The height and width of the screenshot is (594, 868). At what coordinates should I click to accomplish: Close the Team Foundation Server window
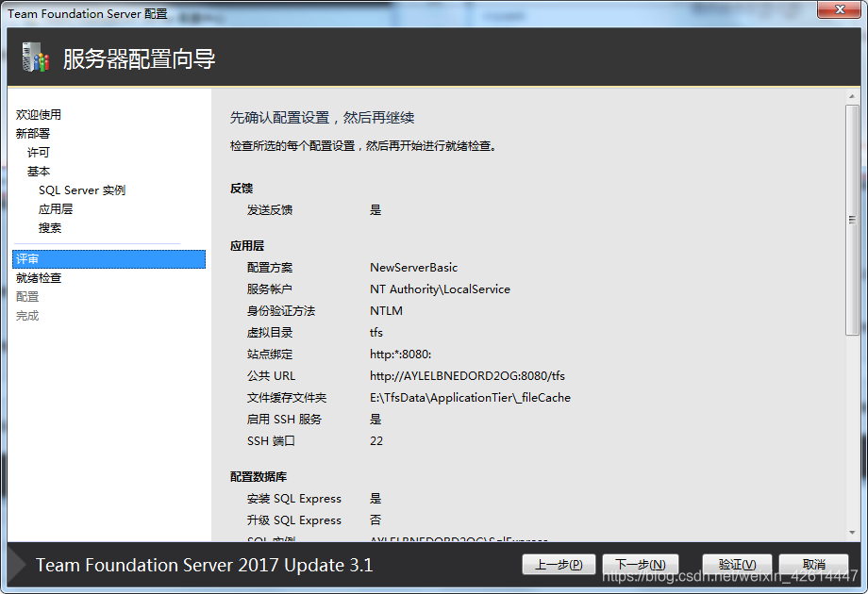pyautogui.click(x=839, y=9)
